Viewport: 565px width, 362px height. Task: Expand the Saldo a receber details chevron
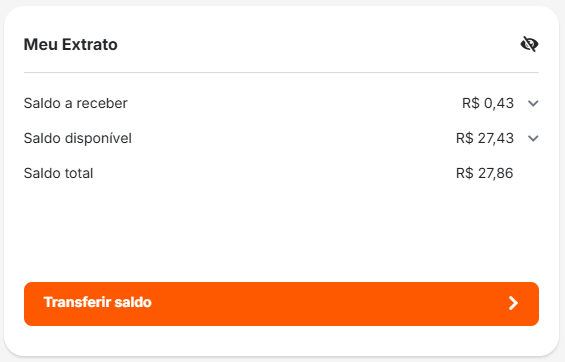coord(533,103)
